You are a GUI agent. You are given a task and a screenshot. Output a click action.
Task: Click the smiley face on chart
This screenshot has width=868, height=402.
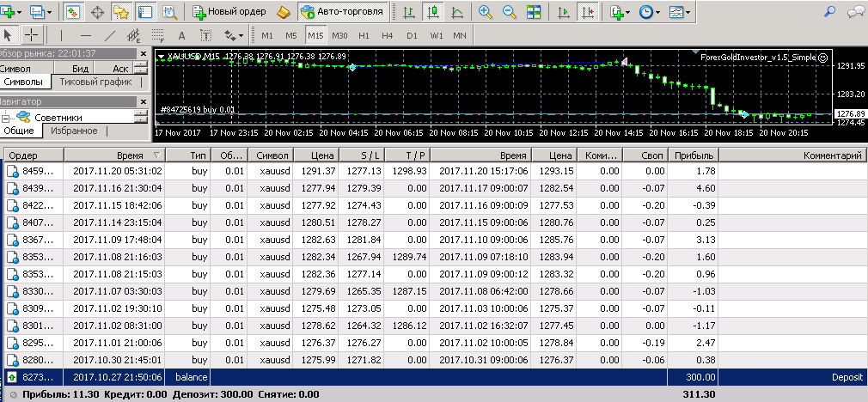coord(823,57)
